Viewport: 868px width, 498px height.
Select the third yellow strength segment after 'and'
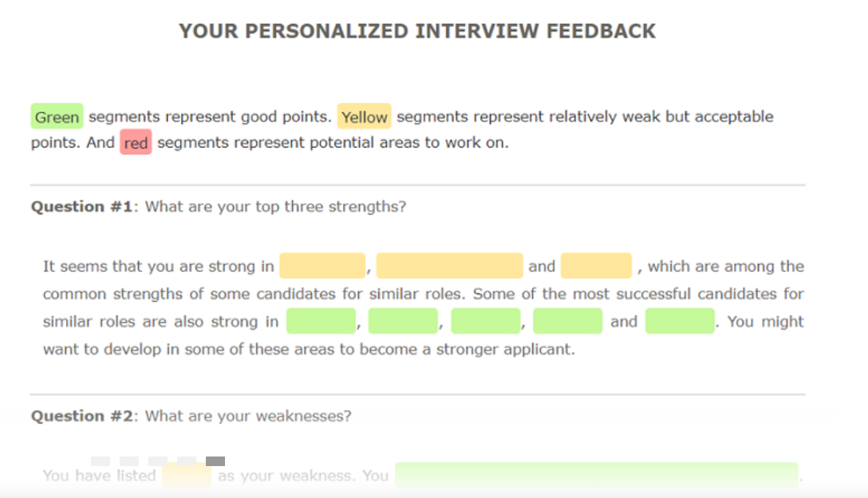tap(596, 267)
